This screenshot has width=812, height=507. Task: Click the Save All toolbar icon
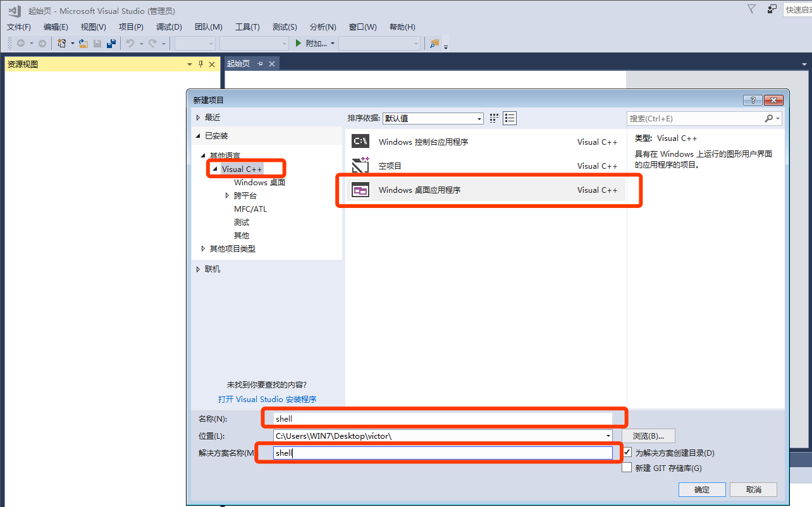[111, 43]
